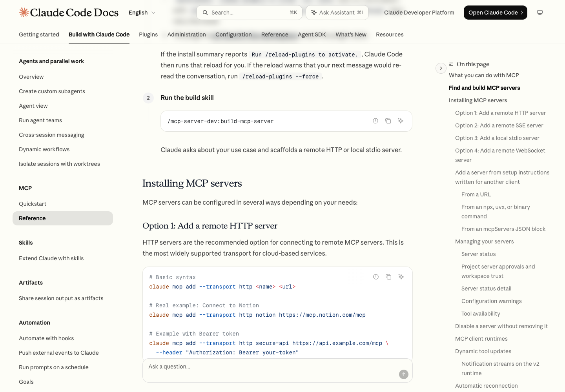Screen dimensions: 565x392
Task: Copy the claude mcp add HTTP code block
Action: [x=388, y=277]
